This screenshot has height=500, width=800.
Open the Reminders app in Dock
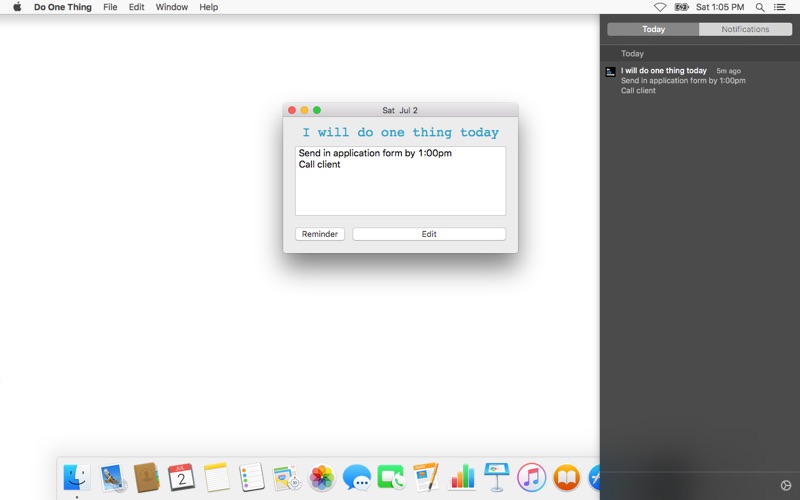click(252, 478)
